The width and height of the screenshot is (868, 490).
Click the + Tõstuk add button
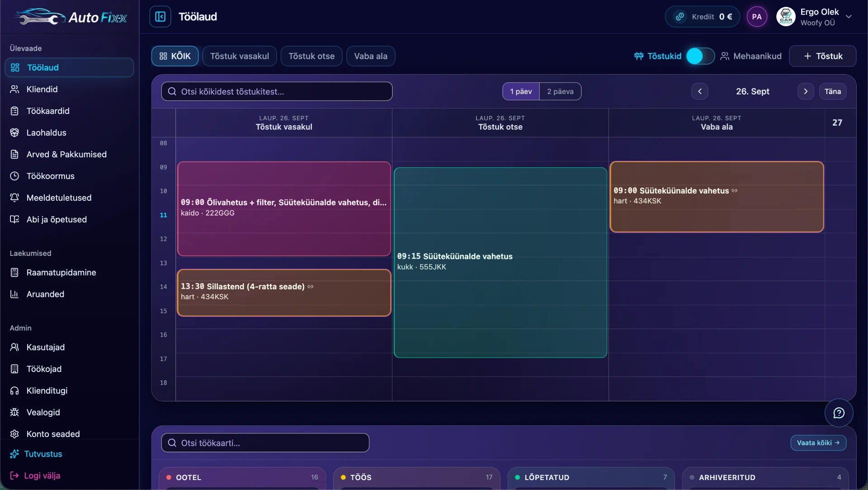click(822, 56)
